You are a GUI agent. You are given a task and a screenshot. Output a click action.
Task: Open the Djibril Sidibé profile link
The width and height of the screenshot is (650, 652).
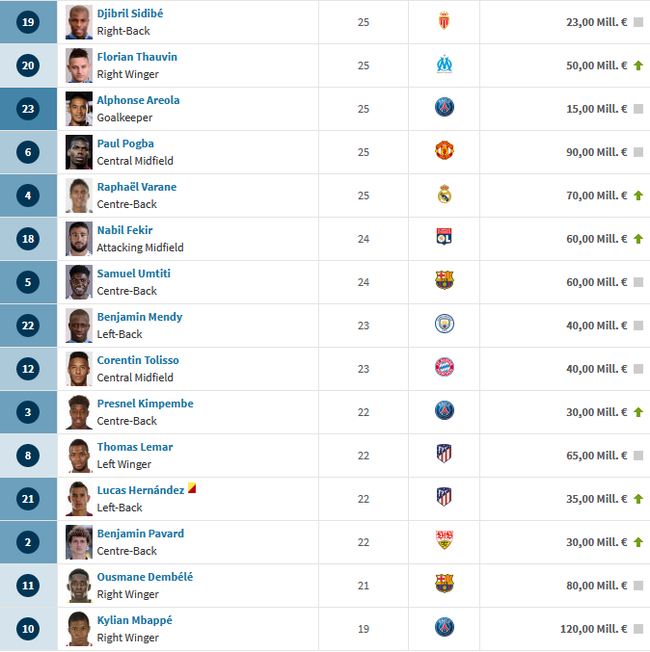point(130,13)
